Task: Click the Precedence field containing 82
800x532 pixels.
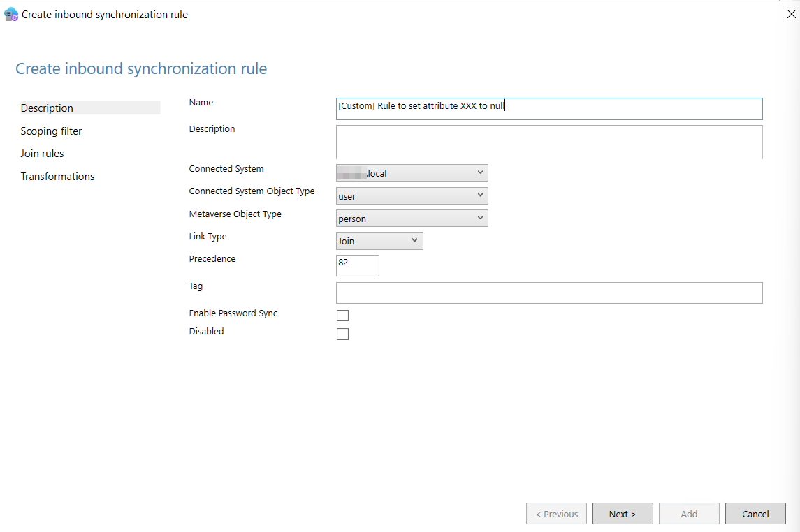Action: [x=357, y=265]
